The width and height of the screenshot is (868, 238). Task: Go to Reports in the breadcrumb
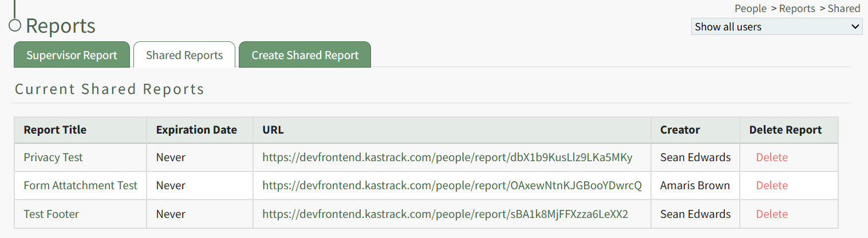click(x=797, y=9)
